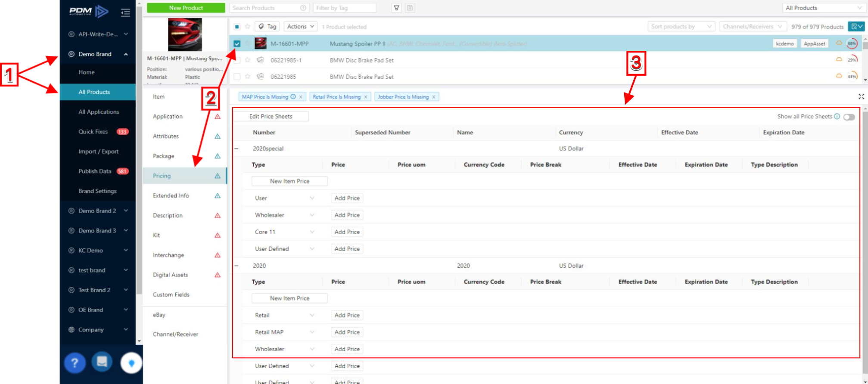Click the Tag button
Viewport: 868px width, 384px height.
pyautogui.click(x=268, y=26)
